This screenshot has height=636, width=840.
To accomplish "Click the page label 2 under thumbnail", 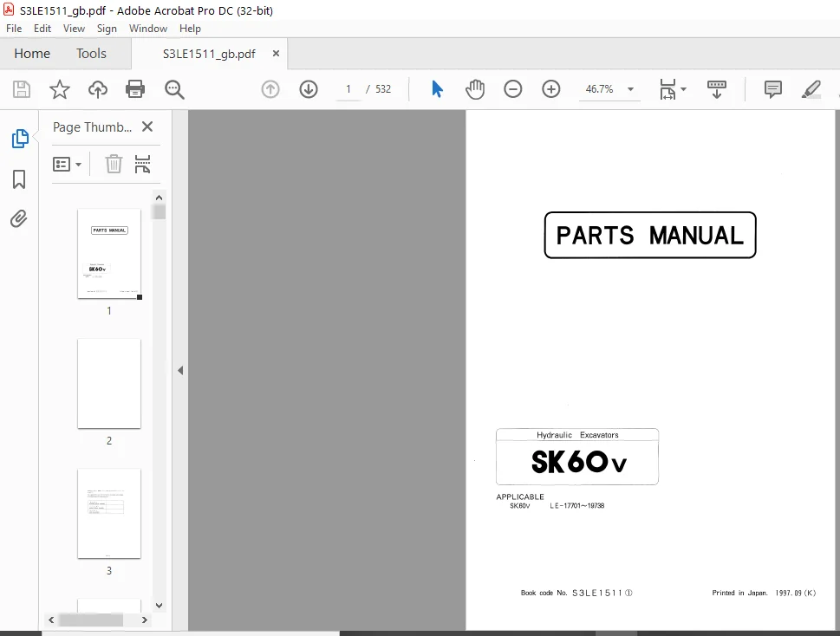I will click(109, 440).
